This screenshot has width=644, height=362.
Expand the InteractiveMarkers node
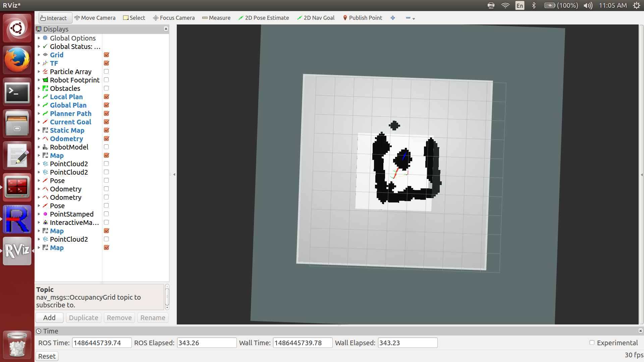[x=39, y=223]
